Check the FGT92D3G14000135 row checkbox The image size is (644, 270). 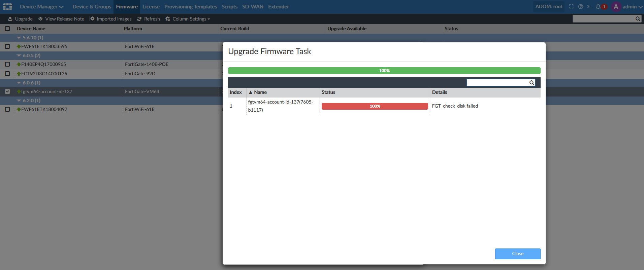click(7, 74)
